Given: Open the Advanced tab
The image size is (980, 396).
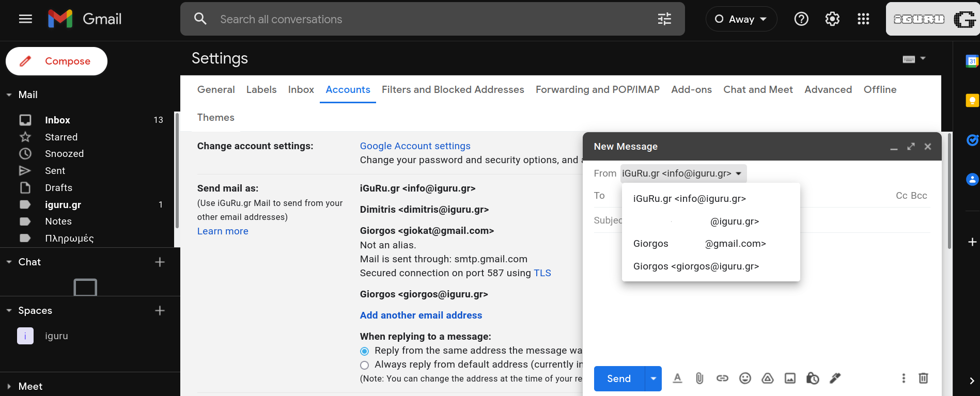Looking at the screenshot, I should tap(828, 89).
